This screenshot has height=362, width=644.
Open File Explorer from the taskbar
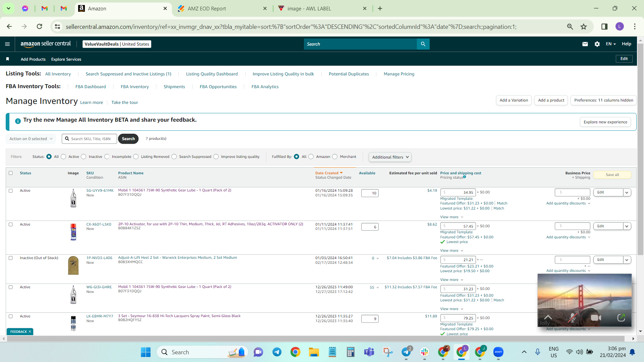pyautogui.click(x=314, y=352)
